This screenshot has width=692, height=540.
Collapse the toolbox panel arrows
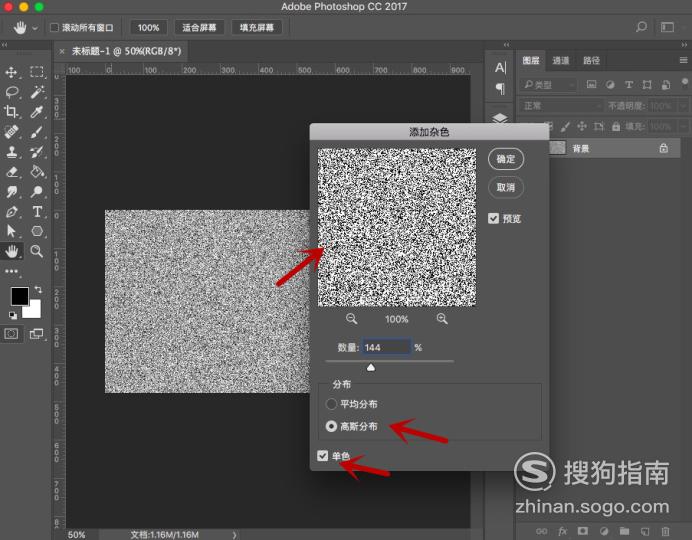click(4, 45)
